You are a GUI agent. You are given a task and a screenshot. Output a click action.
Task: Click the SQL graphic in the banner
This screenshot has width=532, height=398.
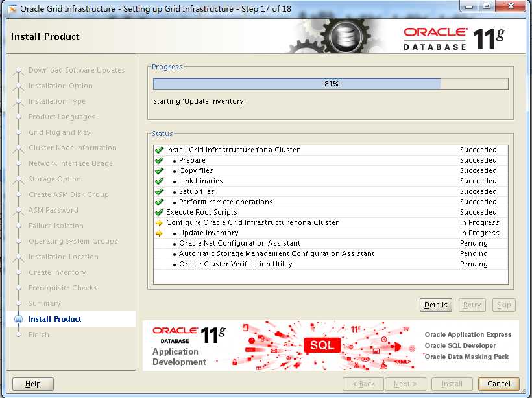(322, 345)
